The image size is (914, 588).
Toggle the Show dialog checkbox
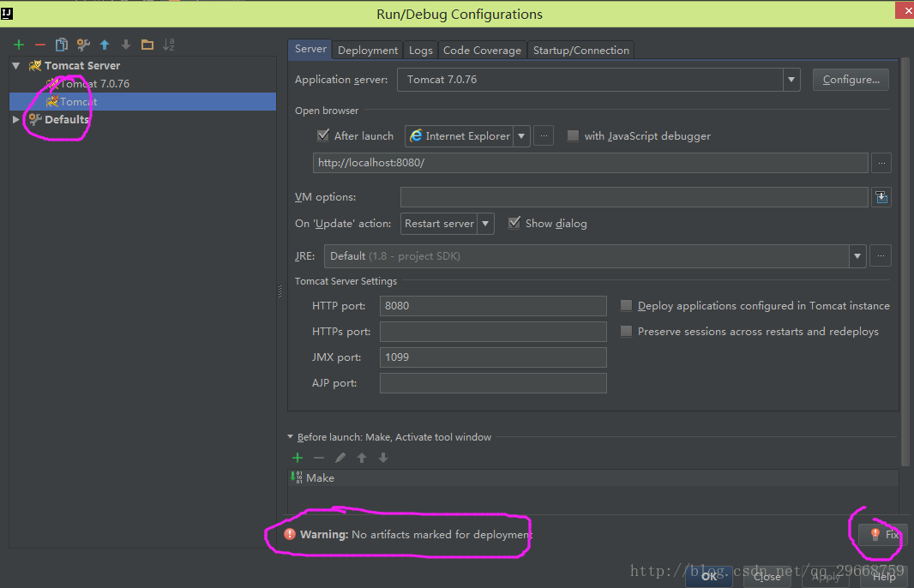(x=514, y=223)
